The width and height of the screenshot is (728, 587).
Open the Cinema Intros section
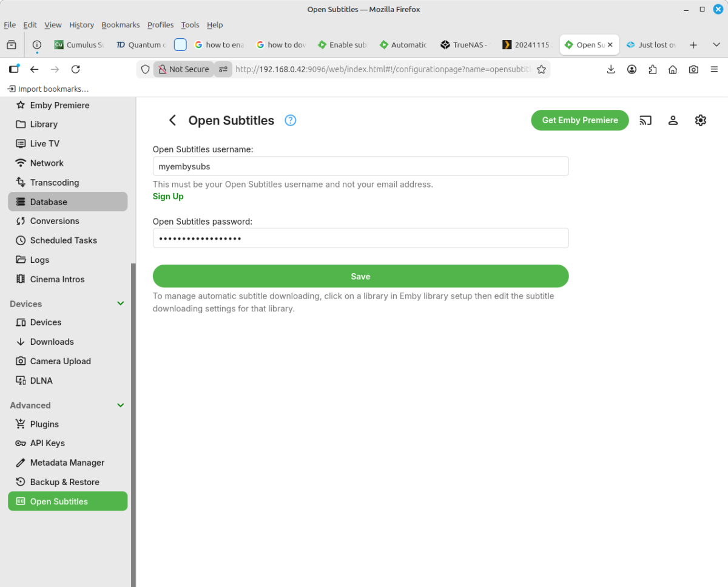click(x=58, y=279)
